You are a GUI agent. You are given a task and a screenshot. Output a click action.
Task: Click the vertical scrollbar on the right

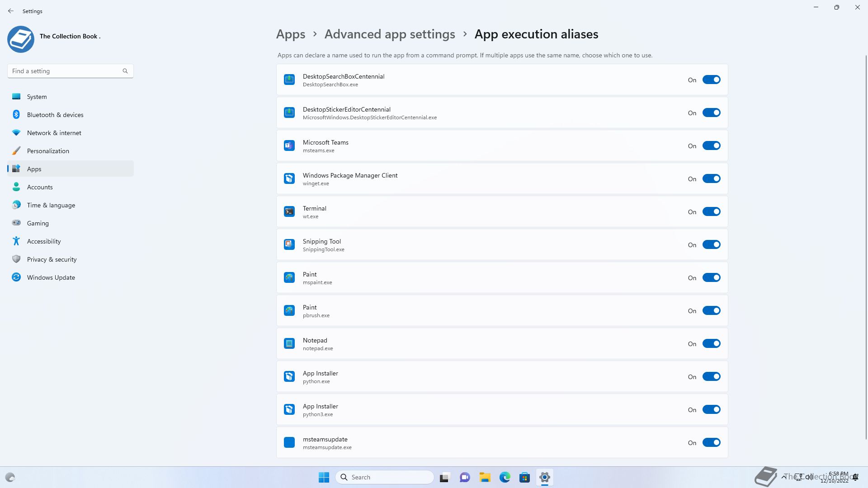click(866, 246)
